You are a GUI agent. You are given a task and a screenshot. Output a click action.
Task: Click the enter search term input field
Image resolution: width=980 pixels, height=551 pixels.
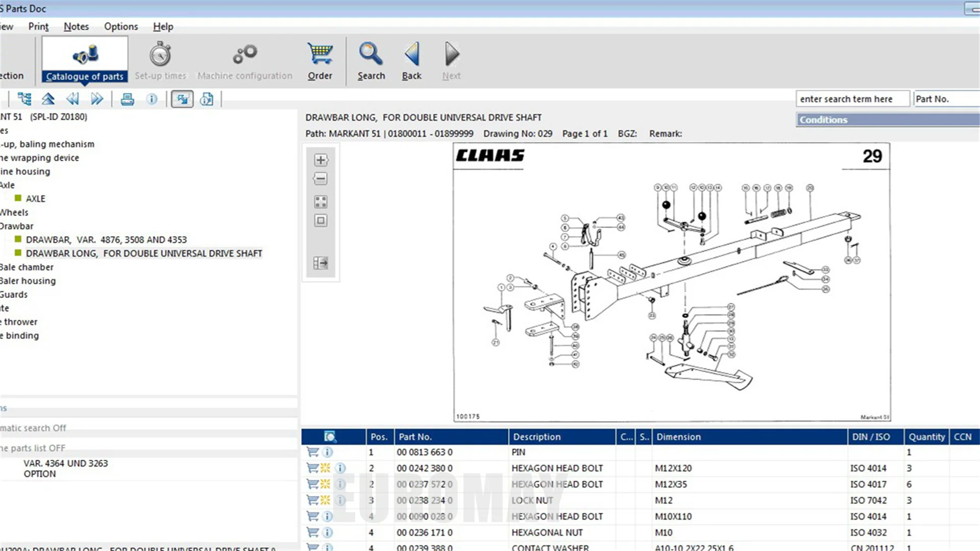pos(852,99)
